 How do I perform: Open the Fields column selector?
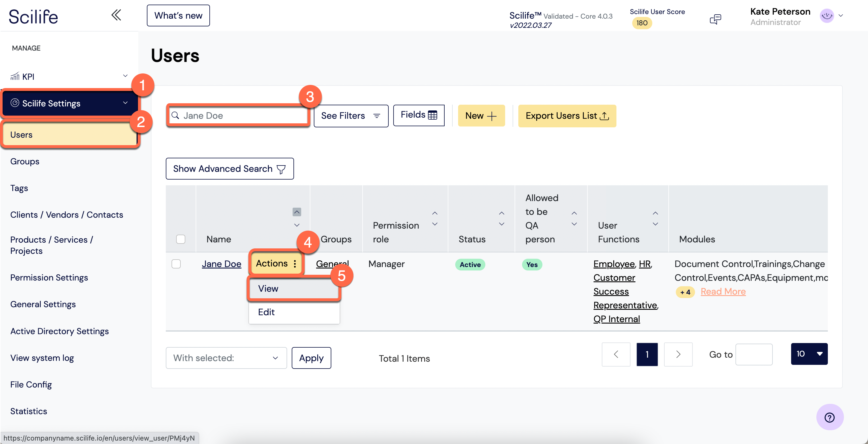pos(419,115)
